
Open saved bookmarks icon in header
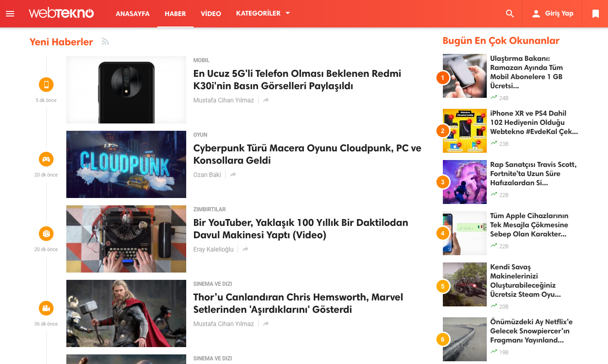point(595,14)
